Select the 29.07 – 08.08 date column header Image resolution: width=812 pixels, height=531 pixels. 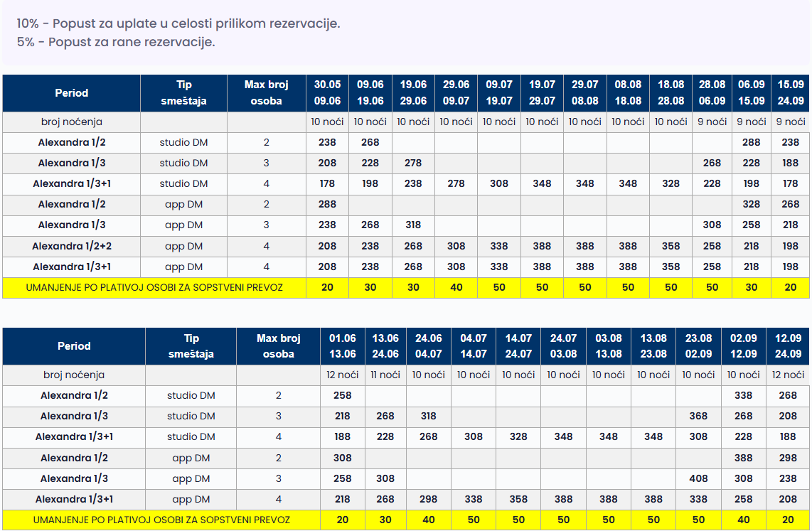pyautogui.click(x=584, y=93)
